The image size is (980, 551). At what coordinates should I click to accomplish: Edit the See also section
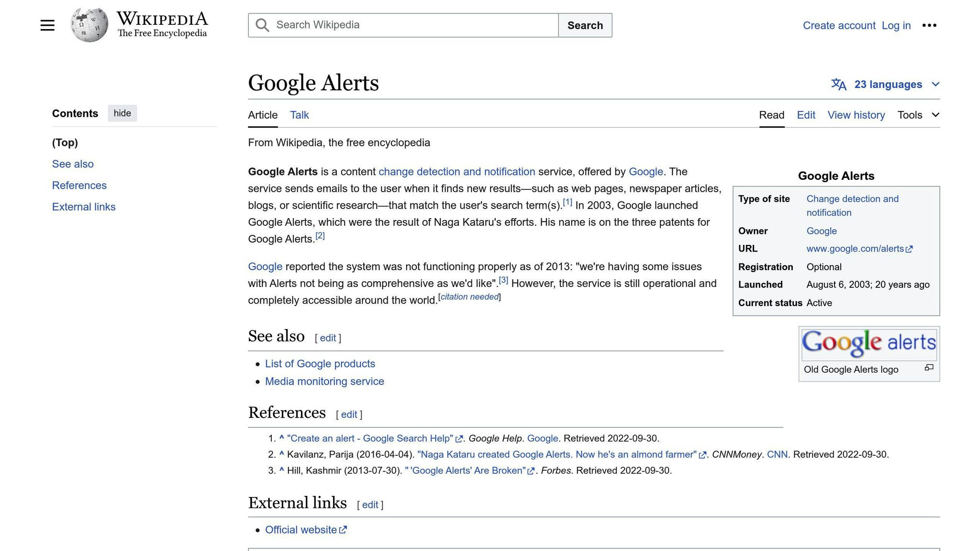click(328, 338)
